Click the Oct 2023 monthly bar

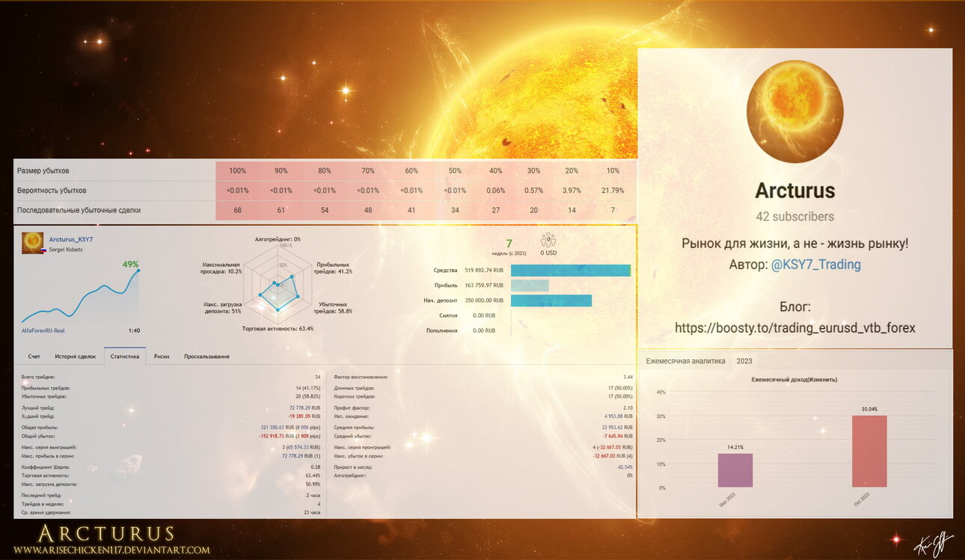[x=869, y=452]
